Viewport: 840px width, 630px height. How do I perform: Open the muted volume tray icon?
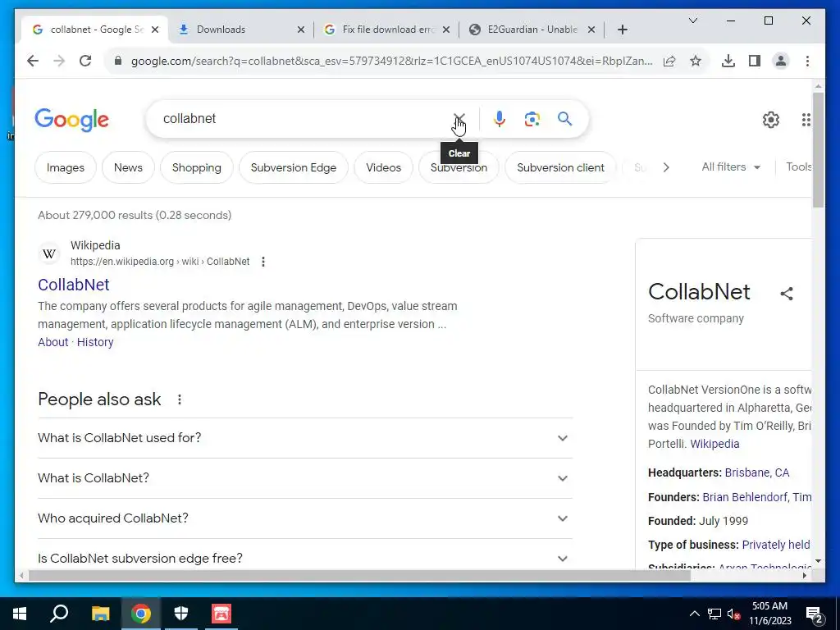pyautogui.click(x=734, y=614)
